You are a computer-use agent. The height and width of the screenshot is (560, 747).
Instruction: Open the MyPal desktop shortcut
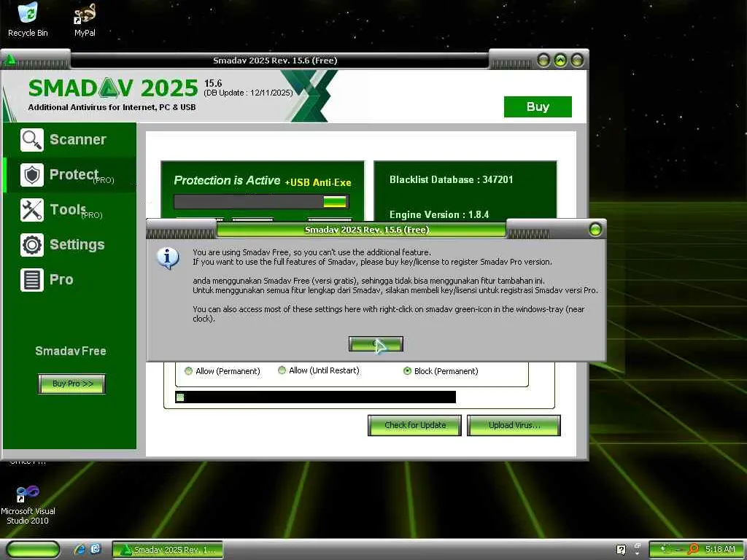click(85, 20)
